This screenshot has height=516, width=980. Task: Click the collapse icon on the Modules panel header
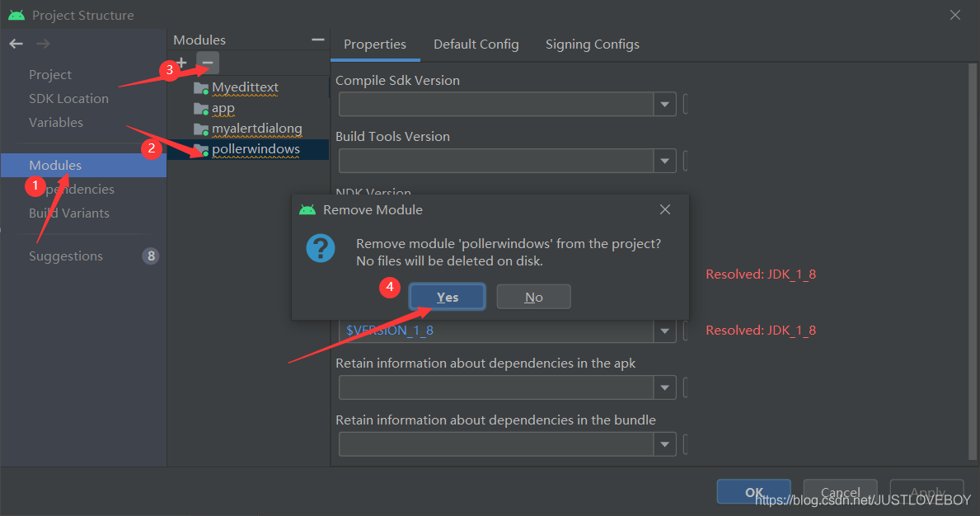(317, 38)
